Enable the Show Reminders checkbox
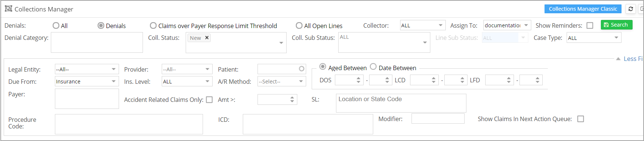This screenshot has height=141, width=644. pyautogui.click(x=590, y=25)
